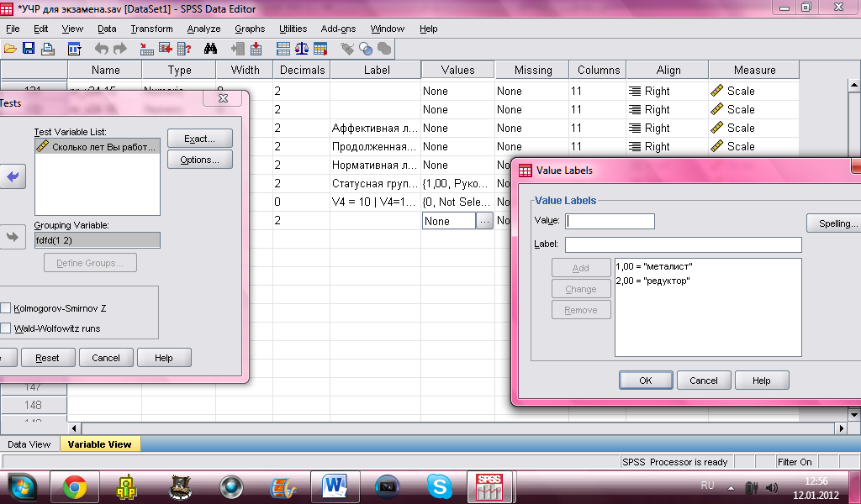The image size is (861, 504).
Task: Click the Spelling... button
Action: point(834,223)
